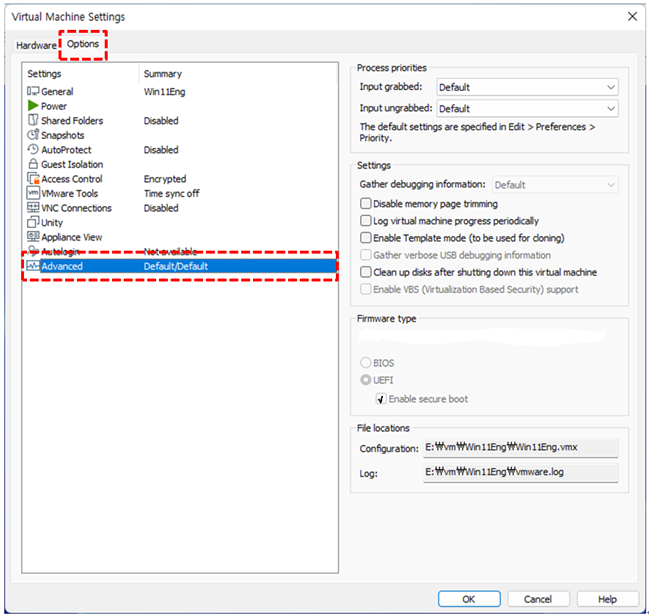Toggle Gather verbose USB debugging information

click(365, 255)
